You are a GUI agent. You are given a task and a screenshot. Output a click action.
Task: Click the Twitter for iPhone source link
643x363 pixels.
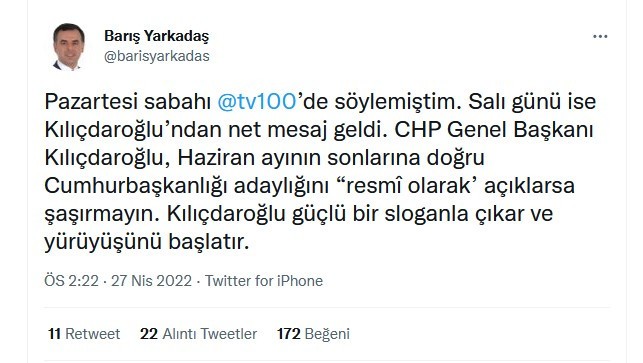click(264, 281)
